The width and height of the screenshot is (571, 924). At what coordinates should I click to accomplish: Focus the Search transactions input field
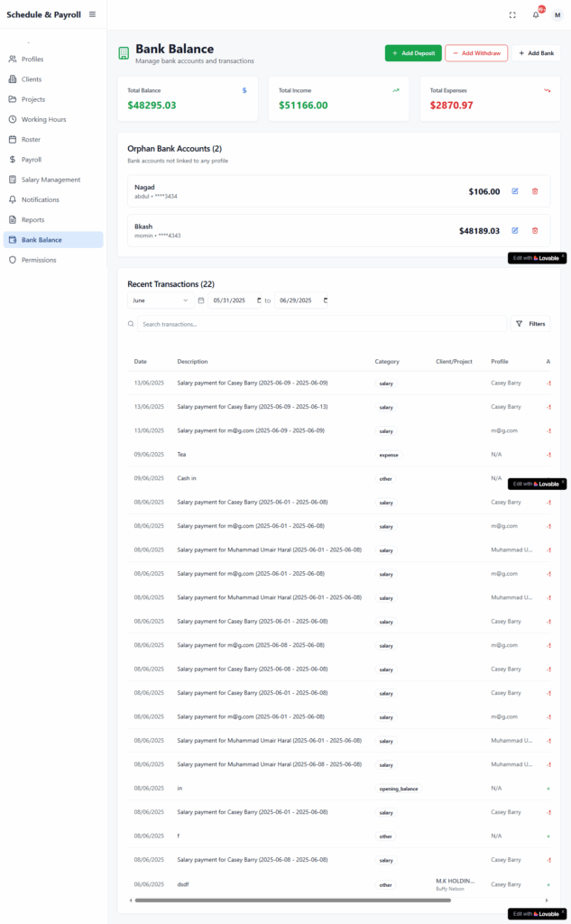(320, 324)
